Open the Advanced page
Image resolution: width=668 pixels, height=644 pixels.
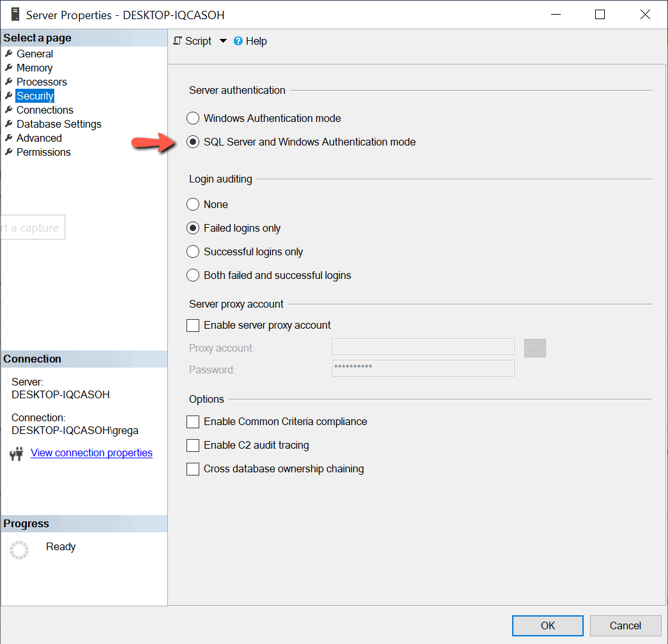[39, 138]
